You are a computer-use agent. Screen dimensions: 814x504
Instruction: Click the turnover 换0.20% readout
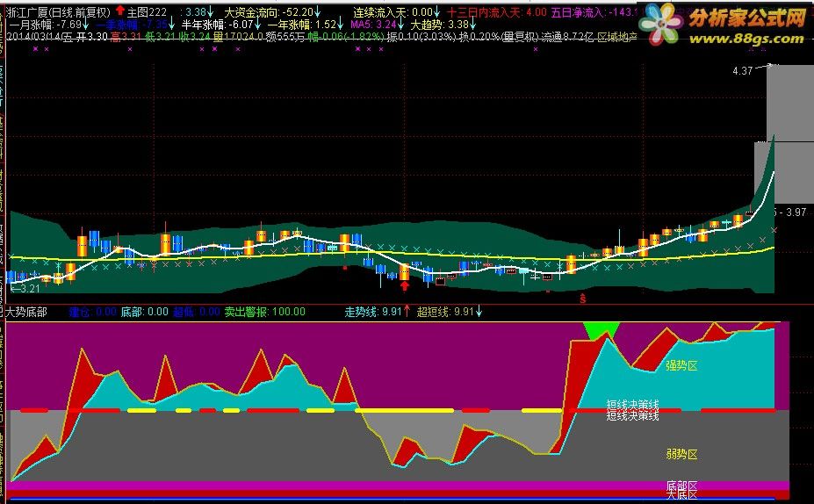point(479,37)
